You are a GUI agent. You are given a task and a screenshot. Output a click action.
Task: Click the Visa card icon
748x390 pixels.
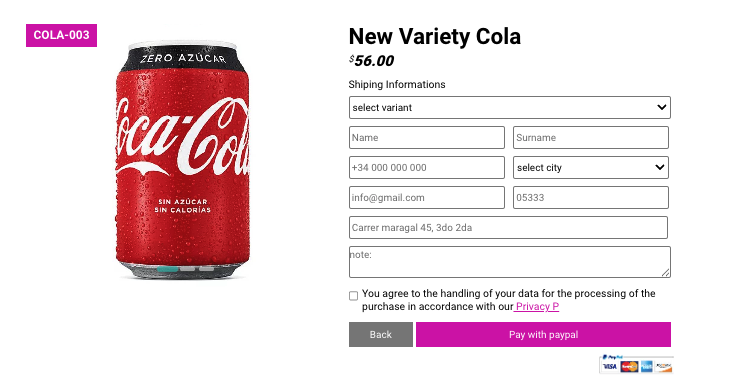(x=610, y=366)
